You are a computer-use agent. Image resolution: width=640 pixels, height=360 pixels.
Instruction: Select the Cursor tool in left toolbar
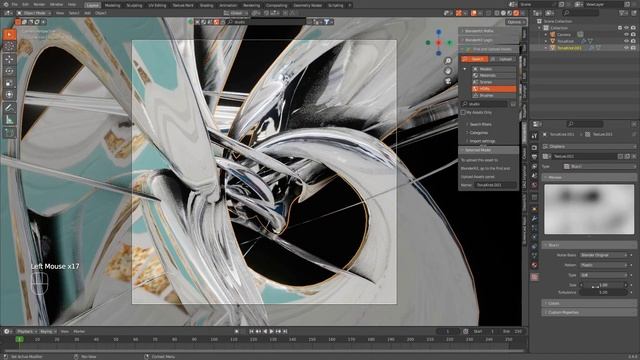pyautogui.click(x=9, y=47)
